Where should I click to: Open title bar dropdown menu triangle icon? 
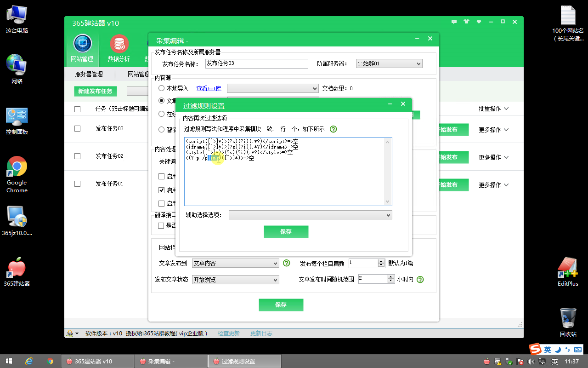click(479, 22)
